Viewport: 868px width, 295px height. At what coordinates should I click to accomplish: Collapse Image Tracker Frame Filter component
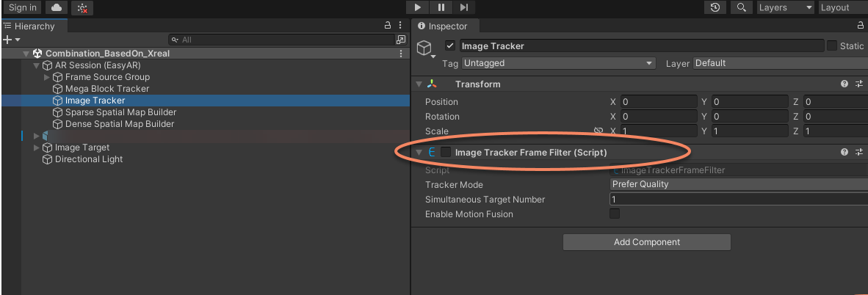(419, 152)
